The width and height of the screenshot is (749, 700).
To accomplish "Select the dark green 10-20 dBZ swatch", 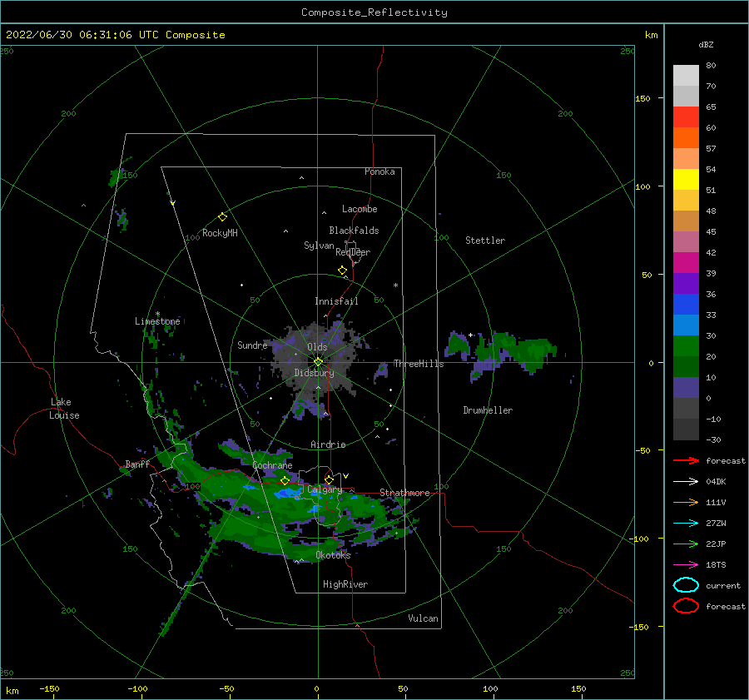I will point(686,367).
